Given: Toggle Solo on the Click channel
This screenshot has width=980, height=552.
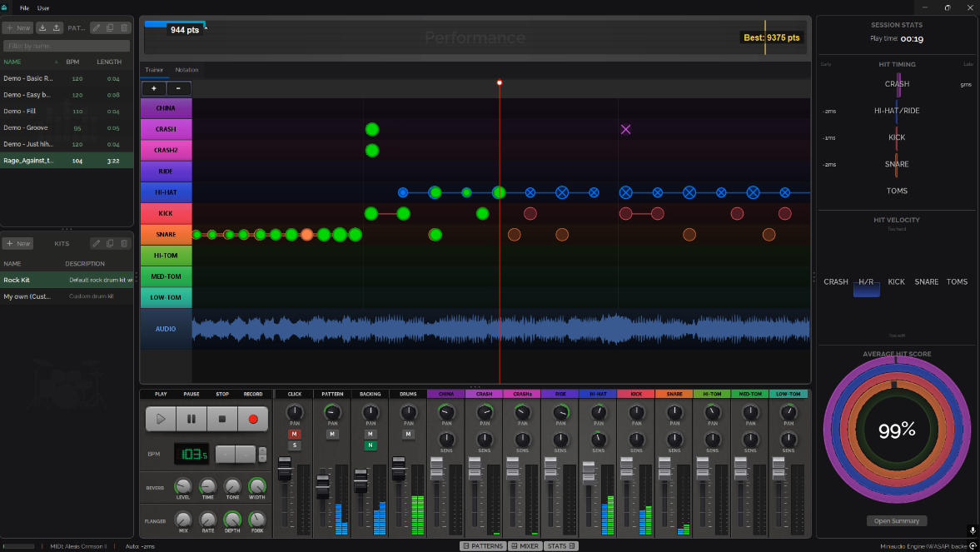Looking at the screenshot, I should pyautogui.click(x=294, y=445).
